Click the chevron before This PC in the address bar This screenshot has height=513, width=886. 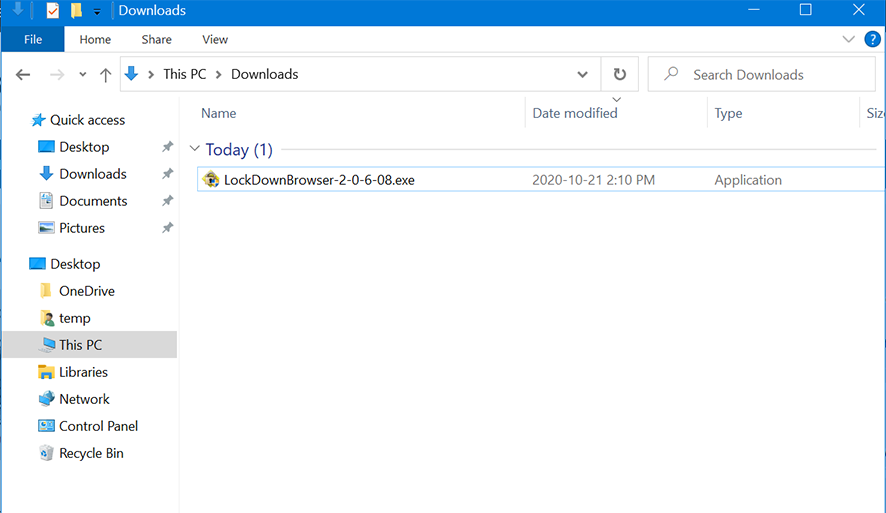pyautogui.click(x=151, y=75)
